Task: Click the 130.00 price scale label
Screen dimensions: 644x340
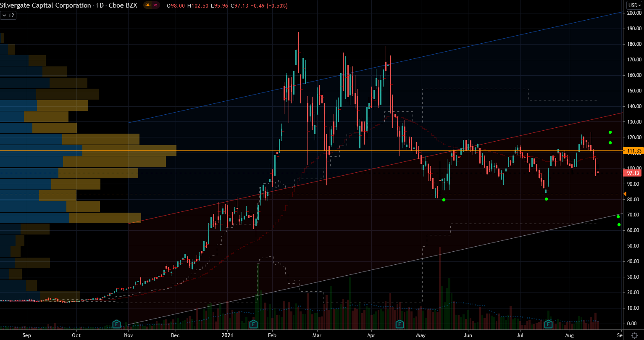Action: (634, 122)
